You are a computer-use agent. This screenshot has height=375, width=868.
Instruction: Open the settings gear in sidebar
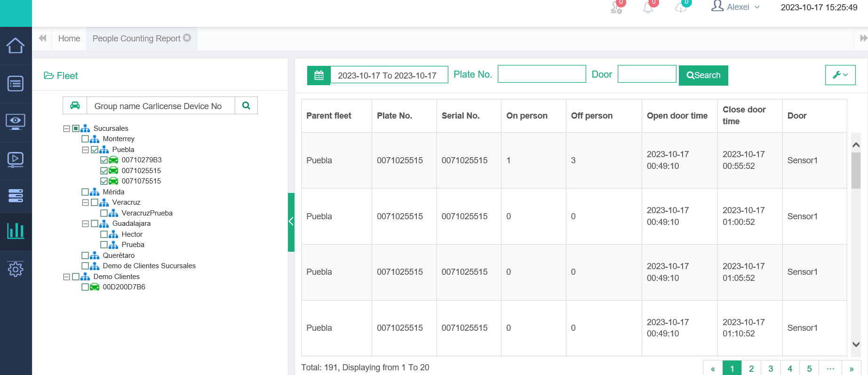pos(16,269)
